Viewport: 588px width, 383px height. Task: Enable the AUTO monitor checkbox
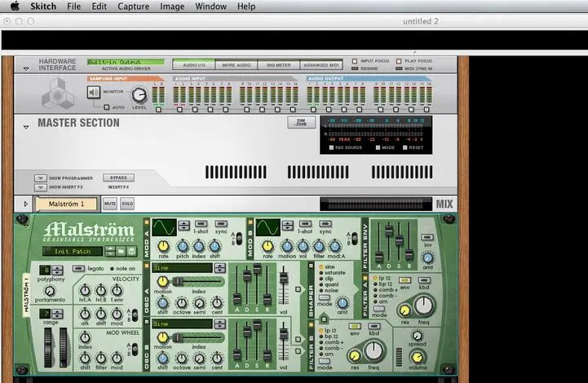click(107, 108)
